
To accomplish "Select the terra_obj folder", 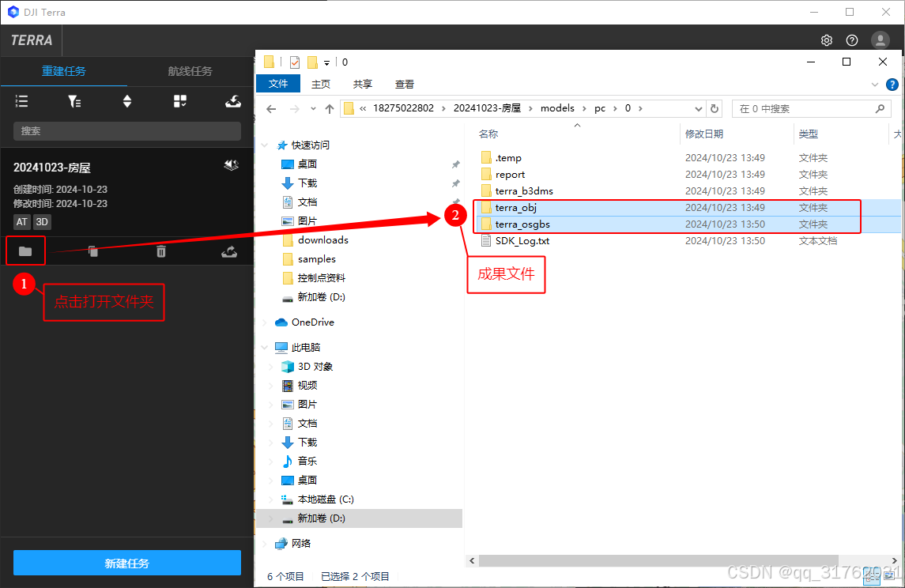I will 516,208.
